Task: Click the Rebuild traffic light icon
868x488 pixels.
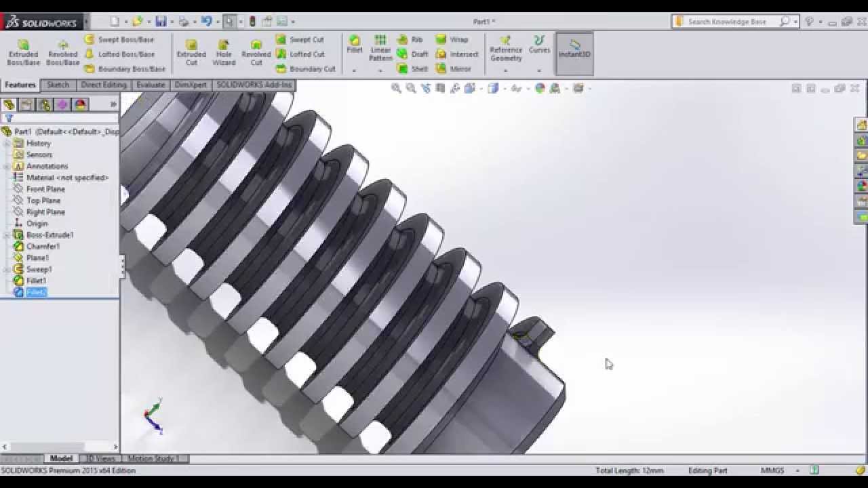Action: [252, 22]
